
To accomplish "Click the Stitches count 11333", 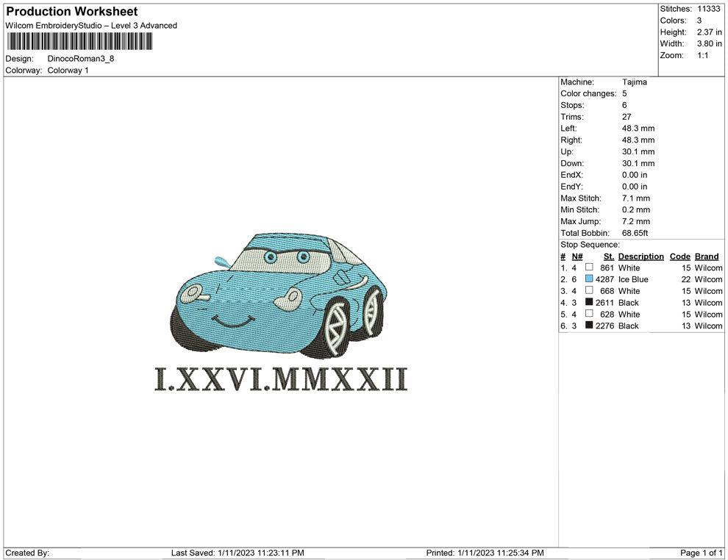I will (x=709, y=9).
